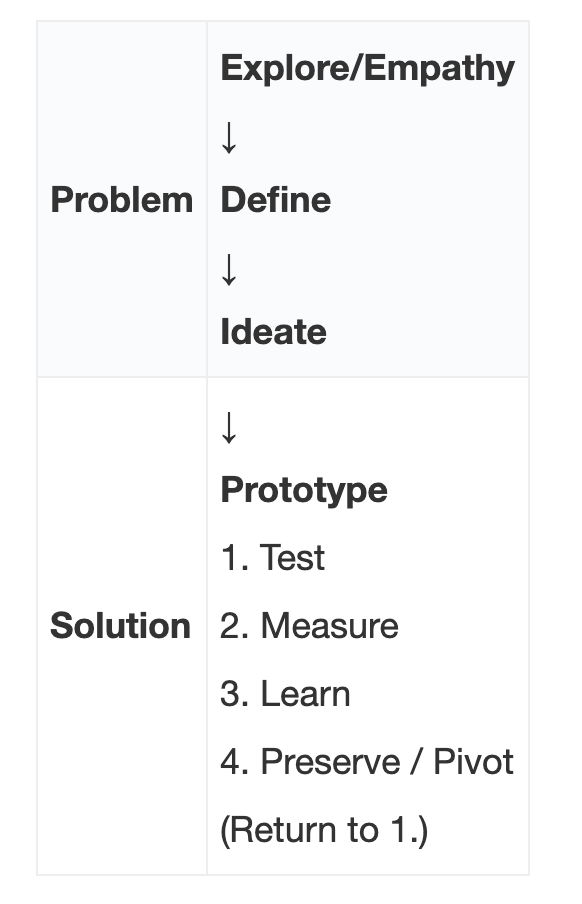Image resolution: width=582 pixels, height=904 pixels.
Task: Select the Ideate step text
Action: click(273, 332)
